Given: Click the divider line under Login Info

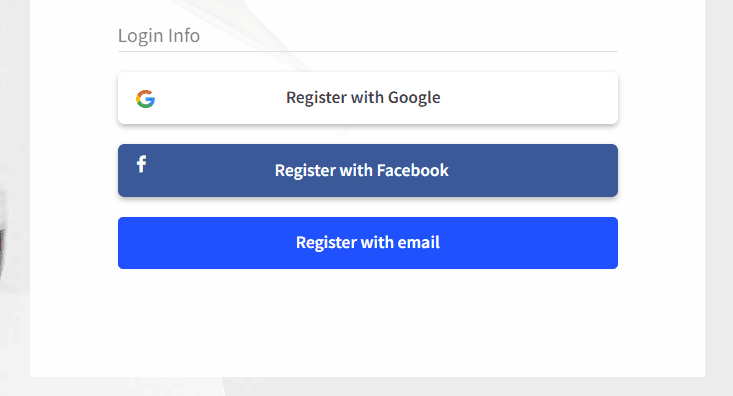Looking at the screenshot, I should pyautogui.click(x=368, y=51).
